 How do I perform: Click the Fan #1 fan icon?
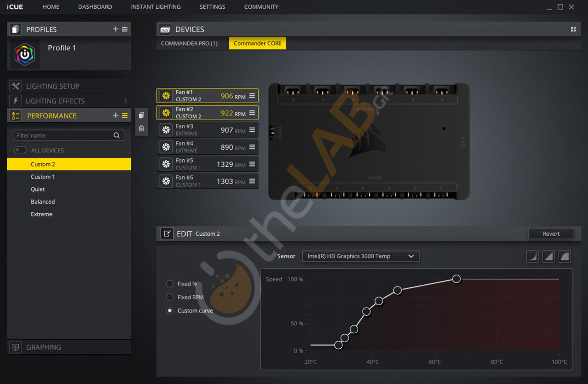pyautogui.click(x=166, y=96)
